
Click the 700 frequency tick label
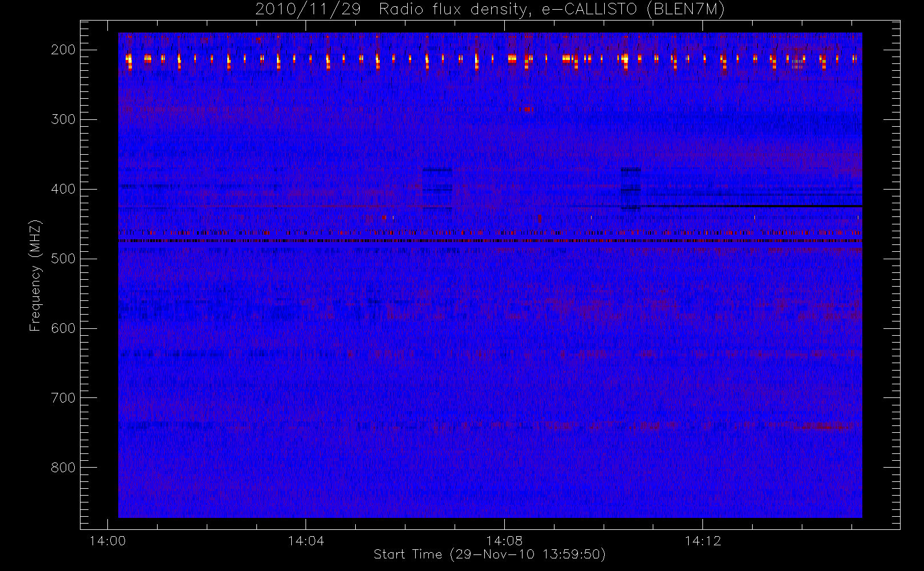63,398
